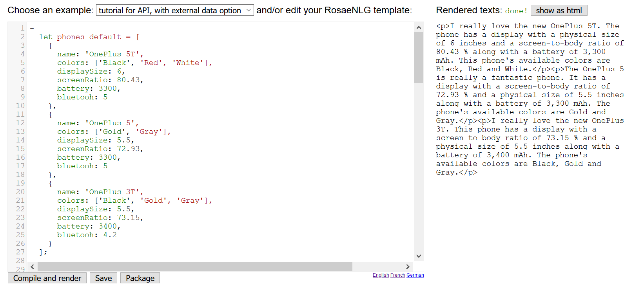Click the vertical scrollbar thumb in editor

coord(419,58)
